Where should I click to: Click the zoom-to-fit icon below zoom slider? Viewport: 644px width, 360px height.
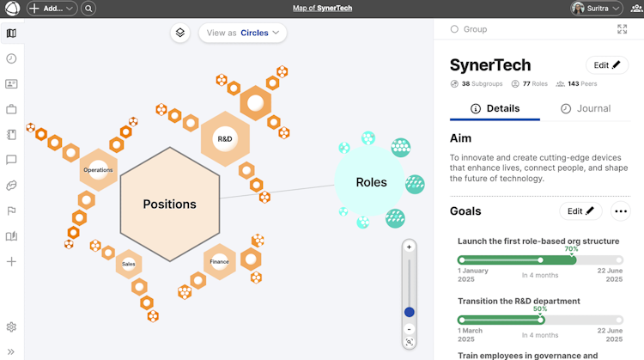[409, 342]
